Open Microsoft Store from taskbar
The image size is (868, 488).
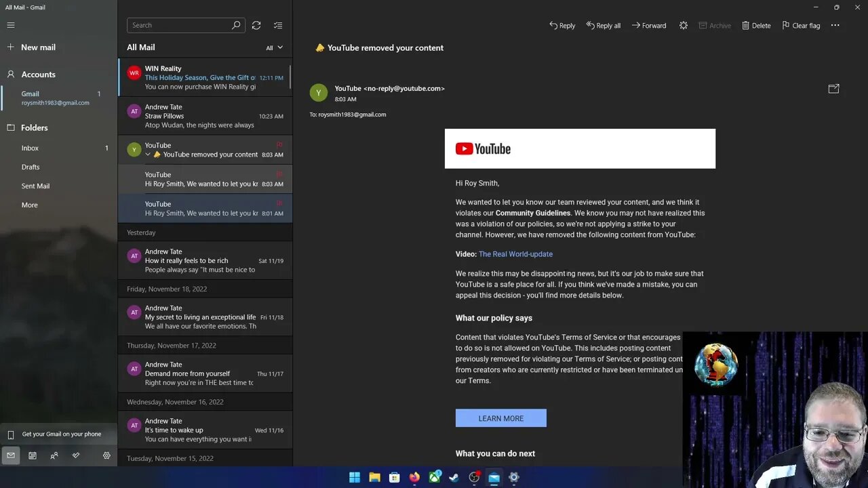click(394, 477)
